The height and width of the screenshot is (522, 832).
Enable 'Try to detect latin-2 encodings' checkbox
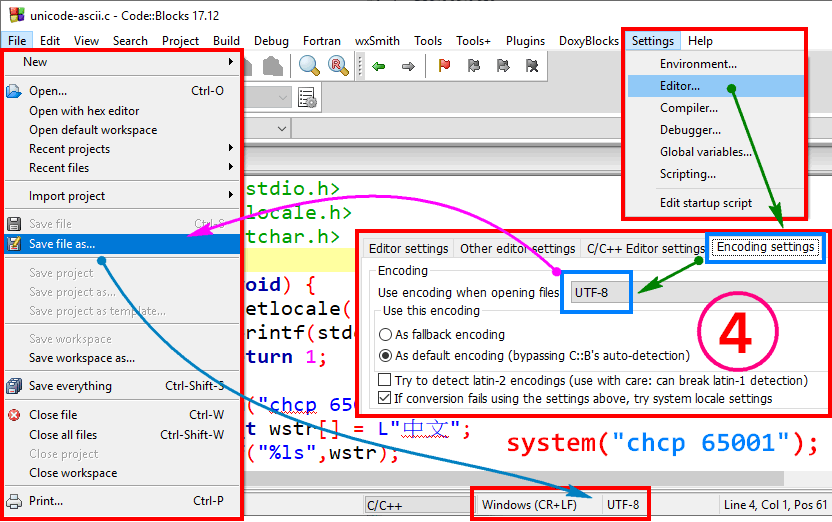point(385,381)
